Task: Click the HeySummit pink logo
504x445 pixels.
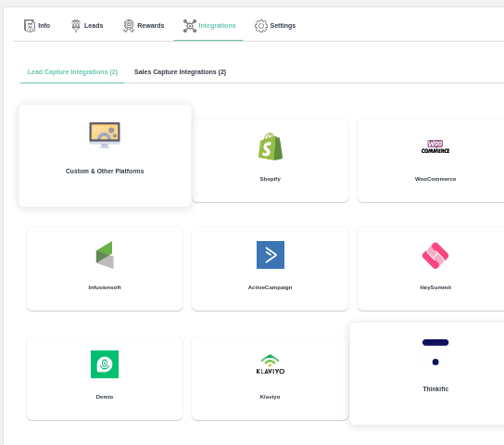Action: click(x=435, y=255)
